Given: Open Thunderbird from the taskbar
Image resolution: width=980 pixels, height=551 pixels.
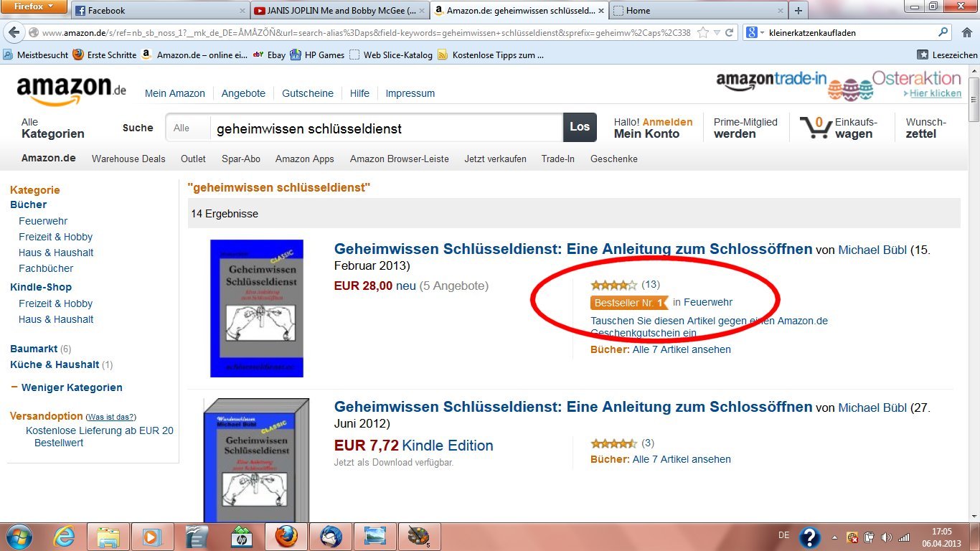Looking at the screenshot, I should [331, 537].
